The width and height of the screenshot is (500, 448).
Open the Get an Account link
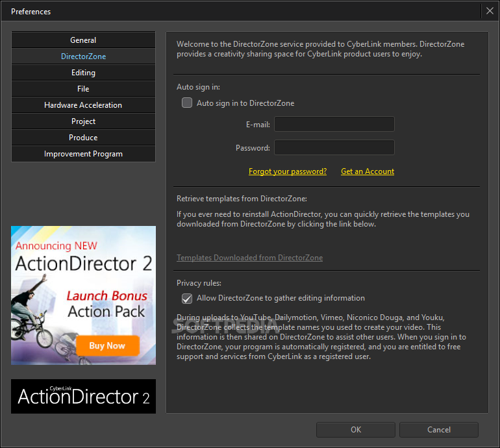[x=368, y=171]
